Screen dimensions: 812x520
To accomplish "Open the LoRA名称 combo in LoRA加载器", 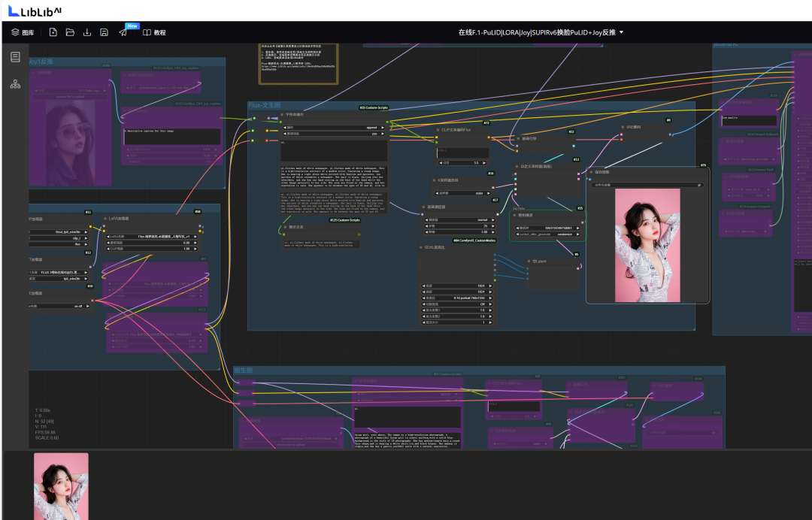I will point(152,237).
